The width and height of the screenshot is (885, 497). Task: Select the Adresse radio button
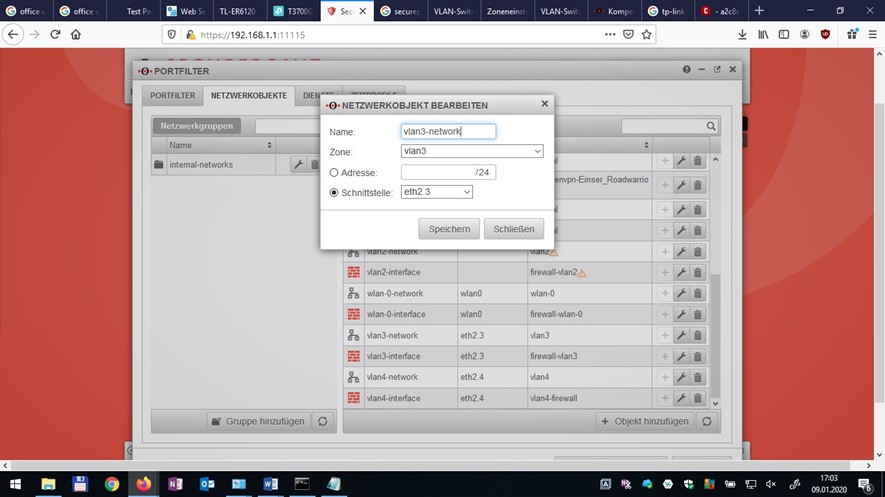[x=334, y=172]
